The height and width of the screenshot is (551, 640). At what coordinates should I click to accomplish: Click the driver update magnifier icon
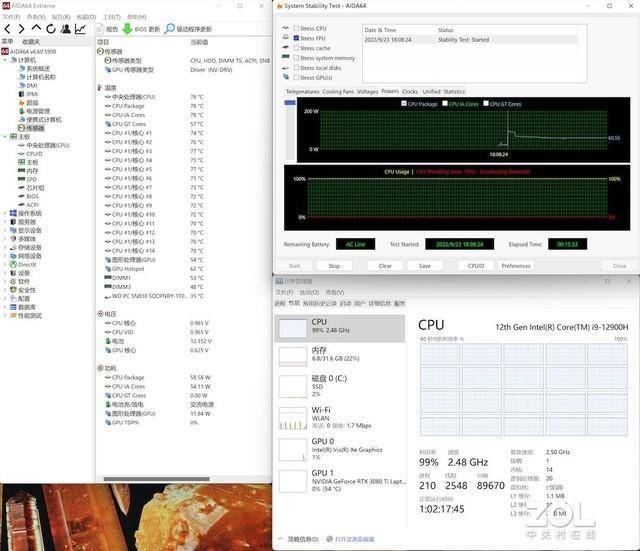(x=169, y=29)
